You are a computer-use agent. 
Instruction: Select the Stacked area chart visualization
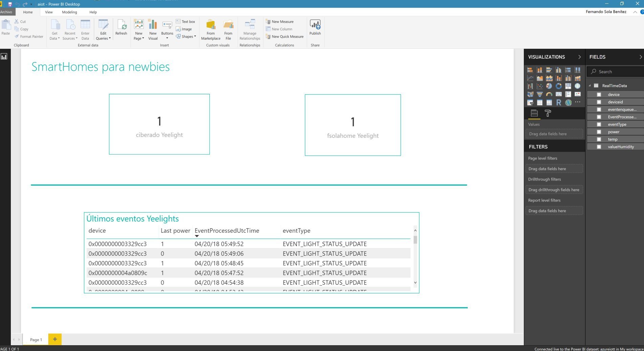tap(549, 78)
